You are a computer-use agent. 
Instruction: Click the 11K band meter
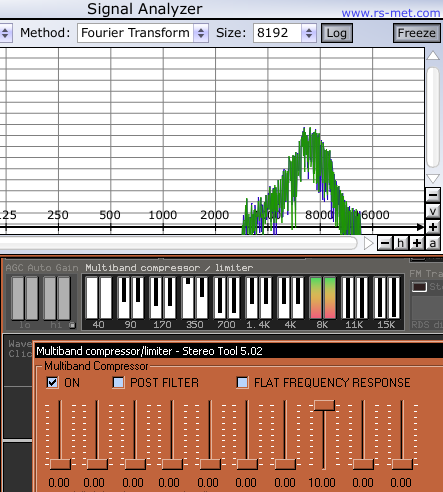355,298
